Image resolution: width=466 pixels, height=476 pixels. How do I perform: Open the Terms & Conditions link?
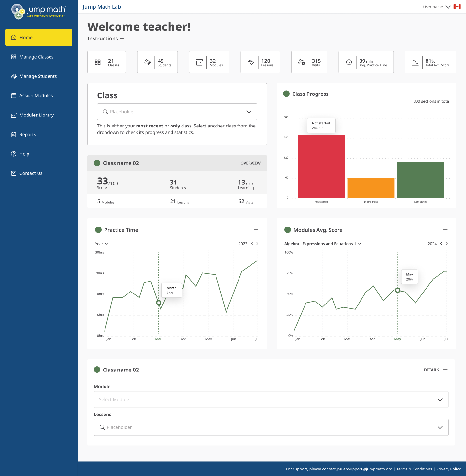coord(414,469)
